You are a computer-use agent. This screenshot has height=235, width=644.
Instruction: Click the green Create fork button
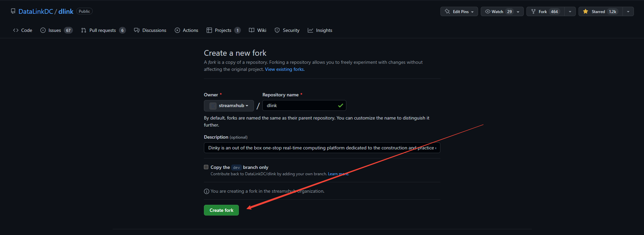221,210
